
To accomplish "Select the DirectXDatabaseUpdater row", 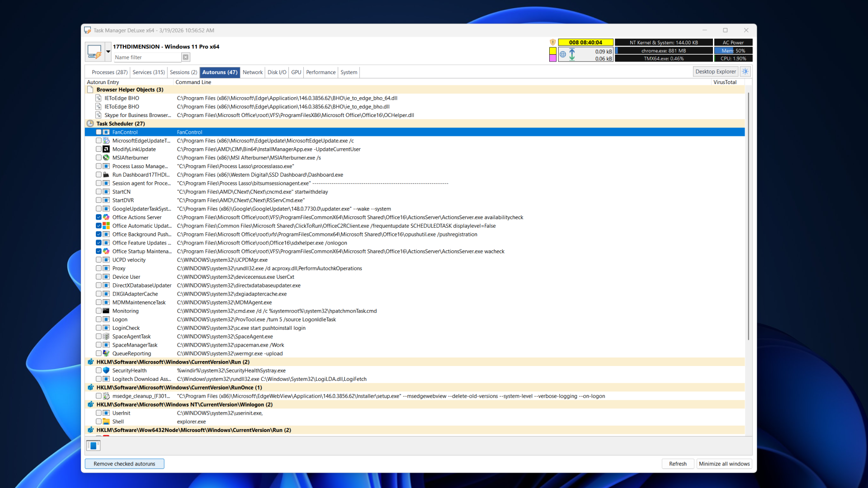I will 415,286.
